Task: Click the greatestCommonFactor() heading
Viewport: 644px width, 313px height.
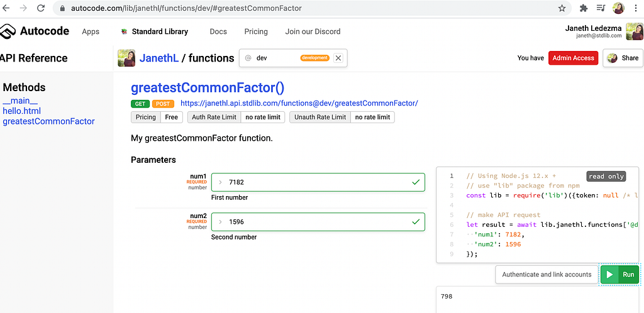Action: pos(208,87)
